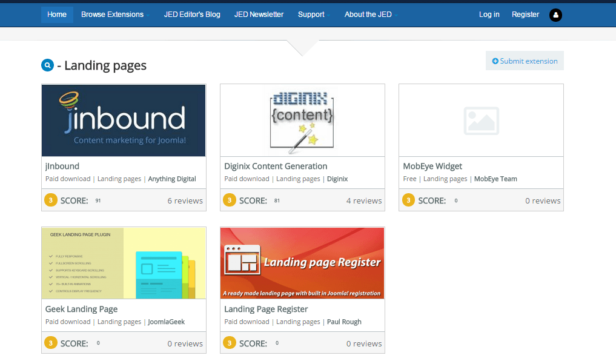
Task: Click Landing pages category on jInbound card
Action: tap(119, 179)
